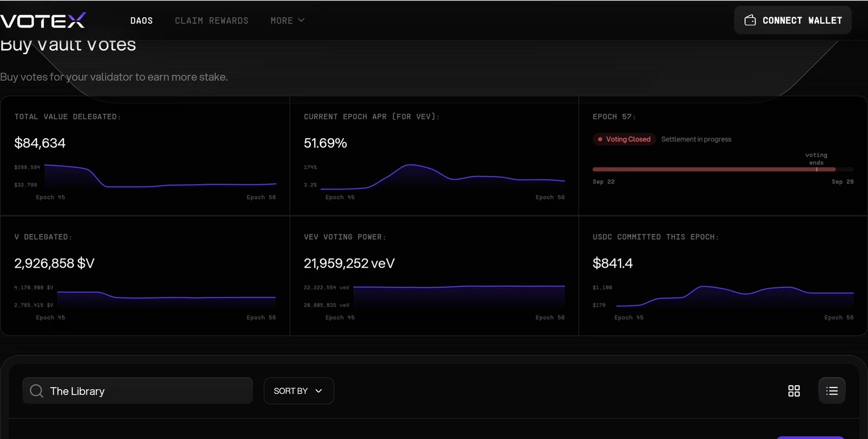Open the Sort By dropdown

(298, 391)
